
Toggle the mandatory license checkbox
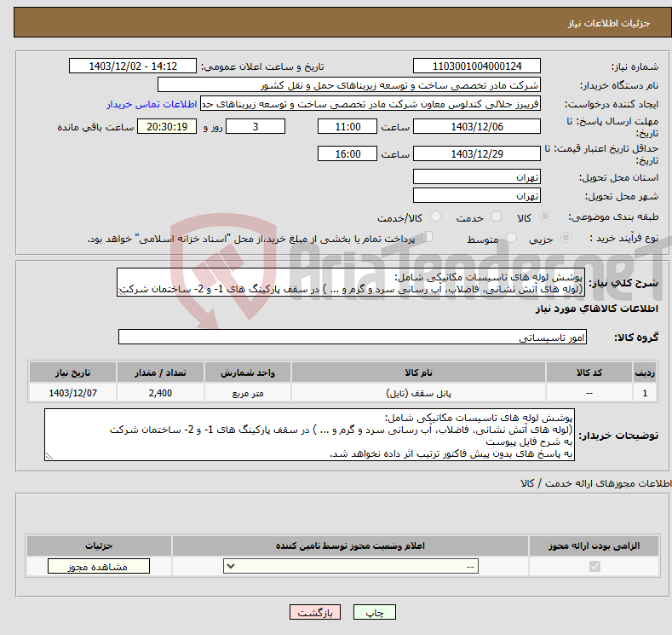pyautogui.click(x=594, y=567)
